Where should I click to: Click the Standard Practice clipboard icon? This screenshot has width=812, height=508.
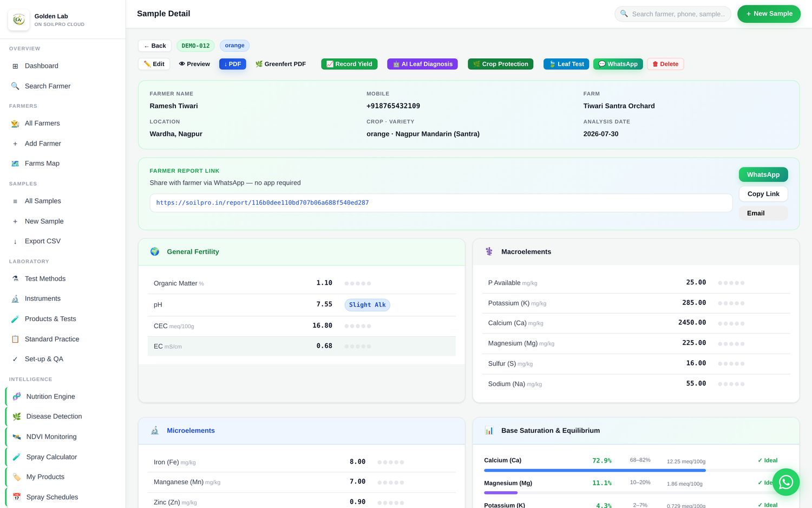[15, 339]
